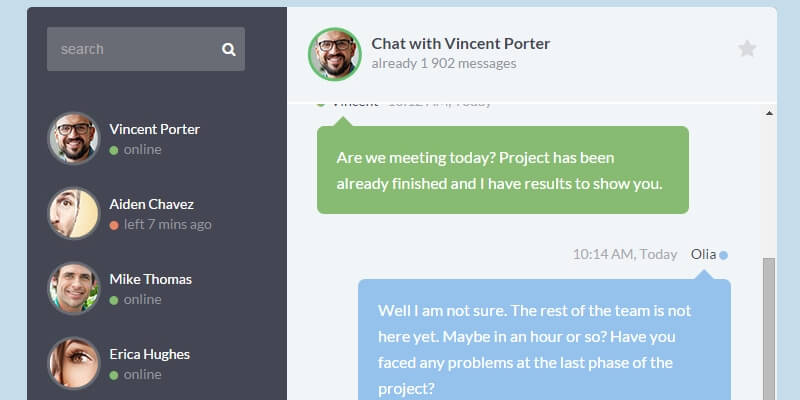
Task: Star the chat with Vincent Porter
Action: tap(747, 49)
